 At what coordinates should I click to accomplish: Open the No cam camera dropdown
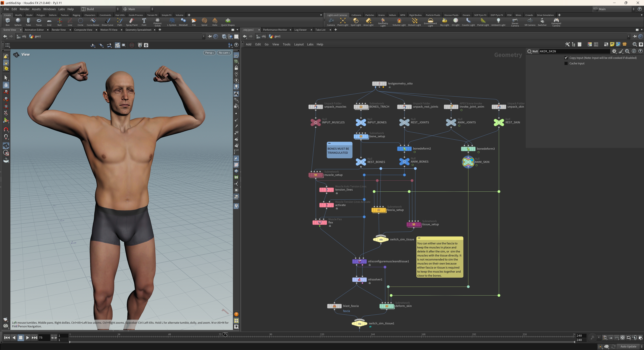224,53
